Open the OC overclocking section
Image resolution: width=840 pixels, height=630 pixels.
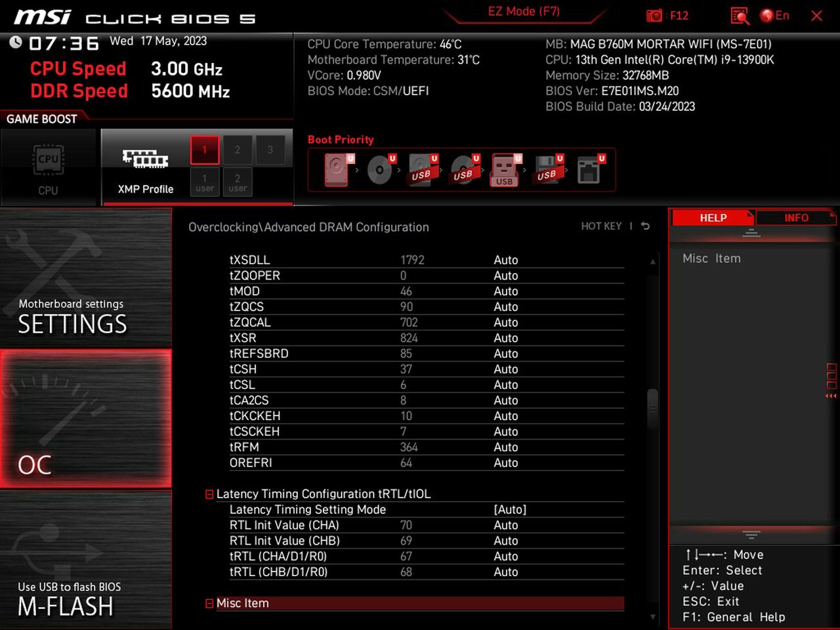pyautogui.click(x=86, y=419)
